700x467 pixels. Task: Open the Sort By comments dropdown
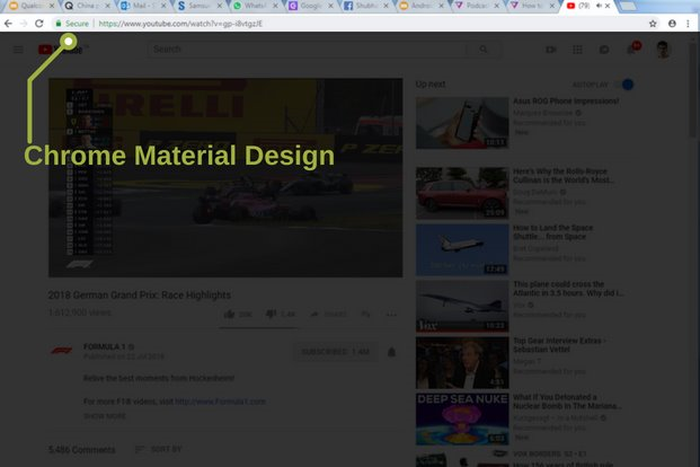[x=158, y=450]
